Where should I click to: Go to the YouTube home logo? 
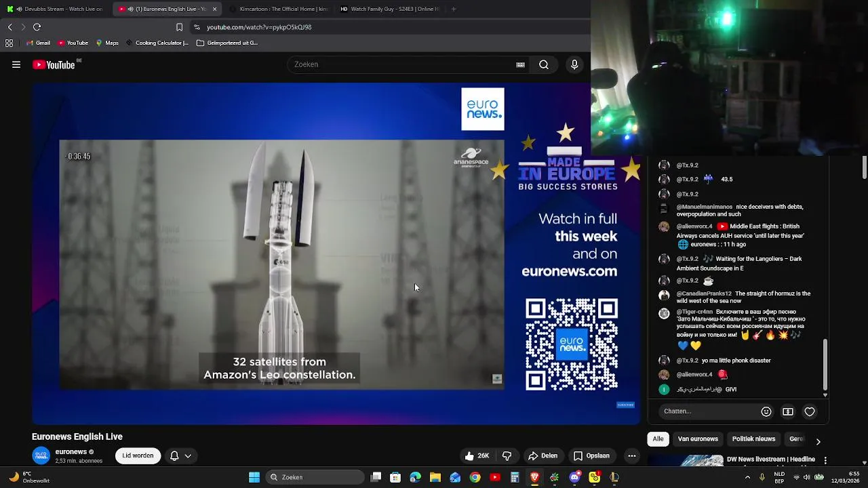point(54,65)
